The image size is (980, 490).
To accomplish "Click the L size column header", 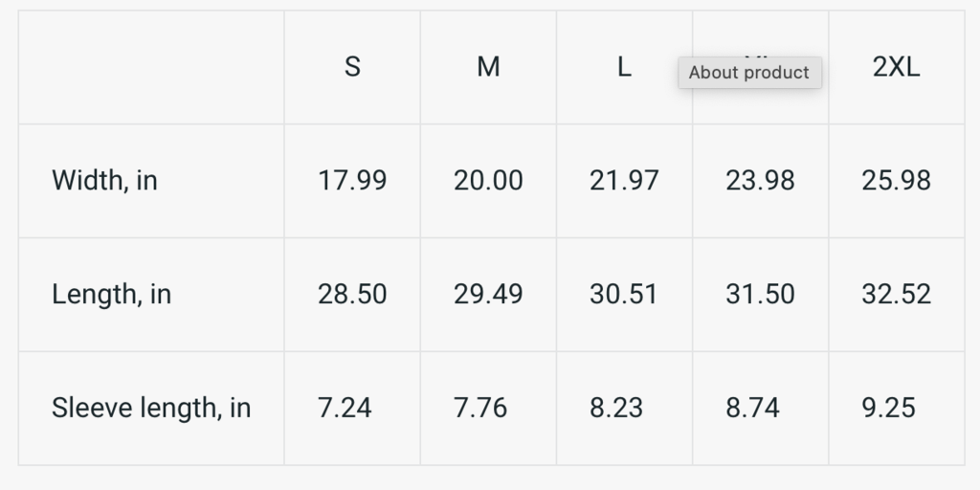I will pyautogui.click(x=624, y=67).
